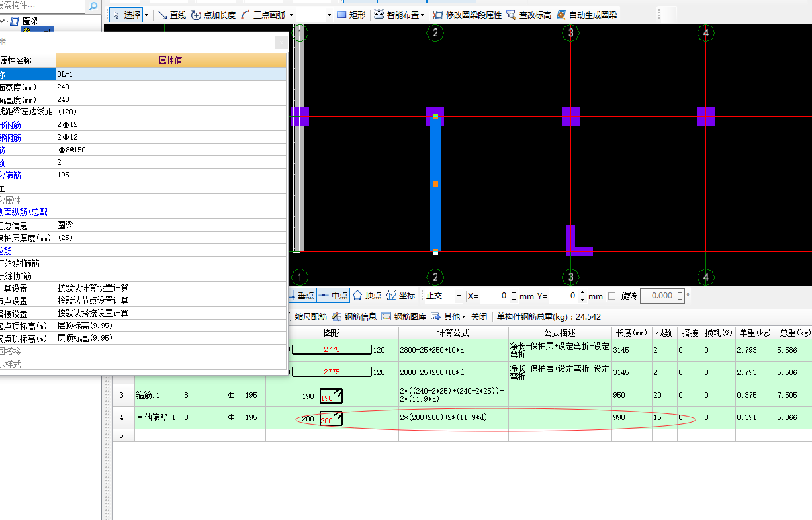Viewport: 812px width, 520px height.
Task: Click the 图形 column header
Action: pos(332,332)
